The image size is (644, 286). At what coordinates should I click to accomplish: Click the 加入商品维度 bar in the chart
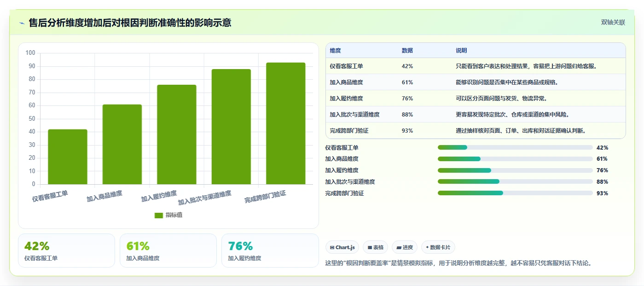[122, 144]
